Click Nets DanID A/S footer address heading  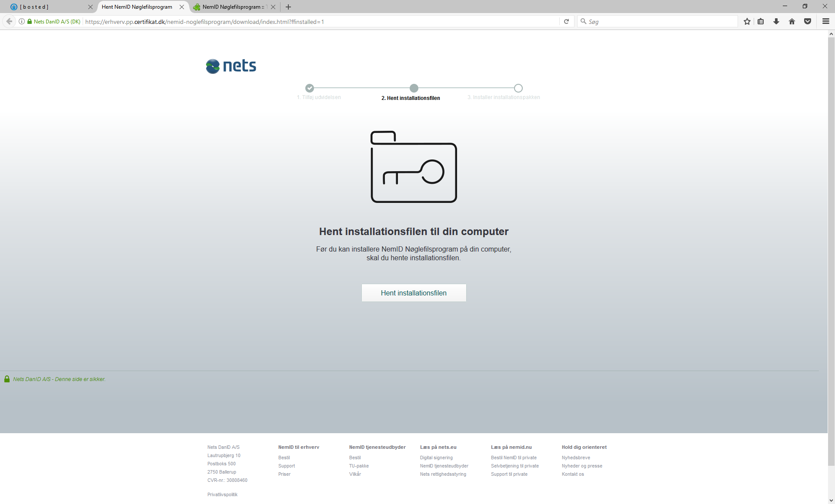[224, 447]
